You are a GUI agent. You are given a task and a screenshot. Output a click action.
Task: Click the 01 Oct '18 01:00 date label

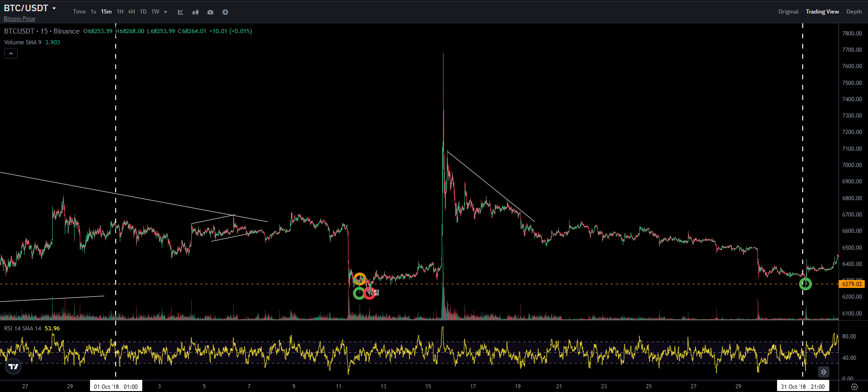click(116, 386)
